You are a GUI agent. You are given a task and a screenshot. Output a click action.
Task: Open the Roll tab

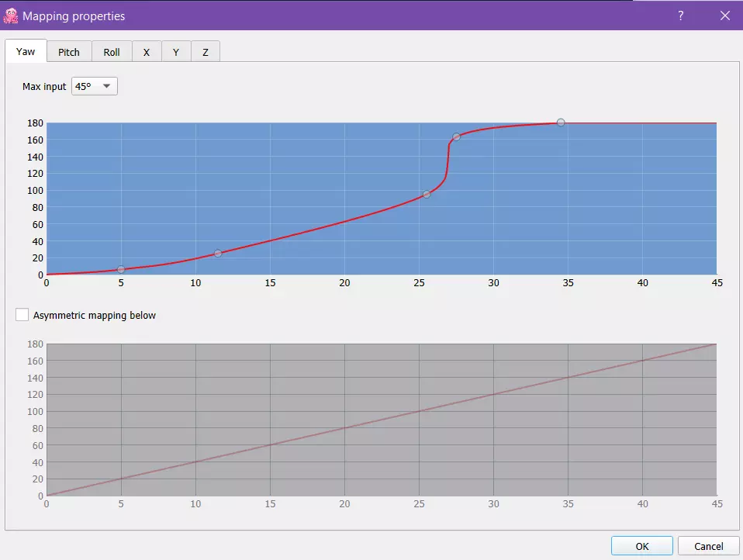point(112,52)
